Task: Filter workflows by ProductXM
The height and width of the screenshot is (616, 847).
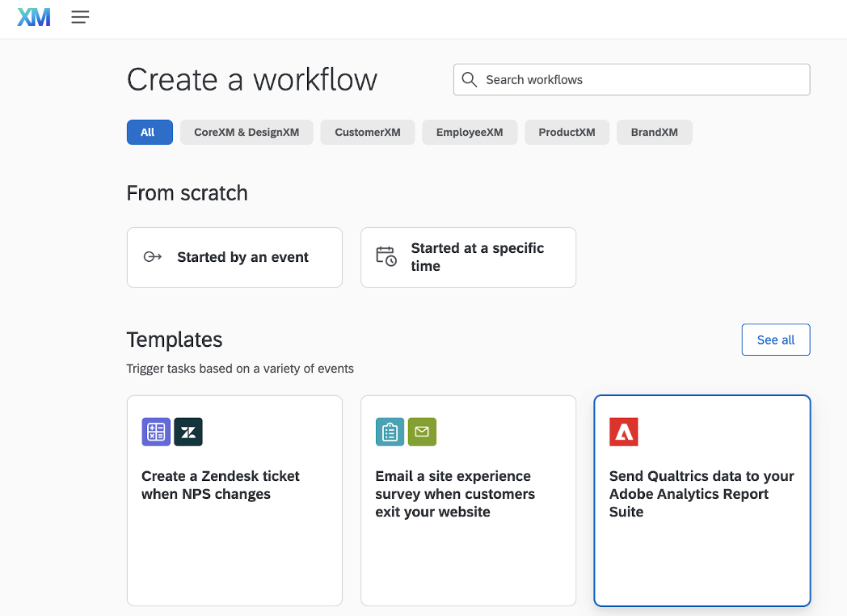Action: click(x=567, y=133)
